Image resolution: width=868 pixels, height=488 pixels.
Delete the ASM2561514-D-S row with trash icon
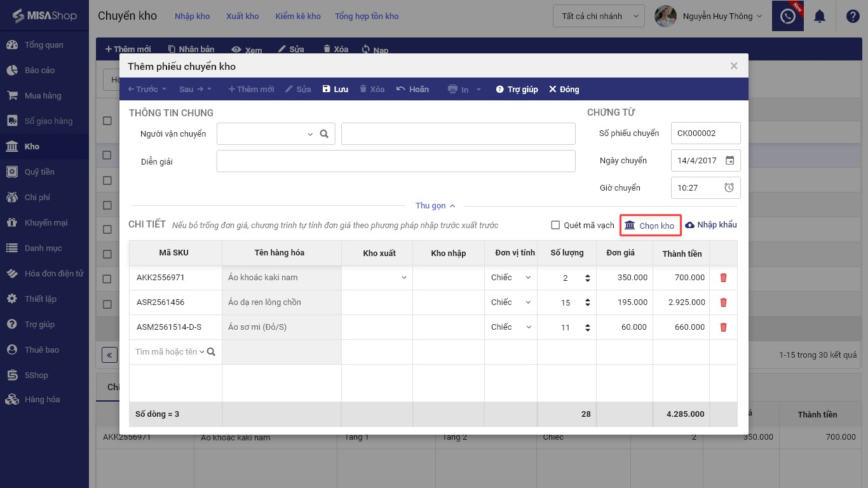pos(723,327)
